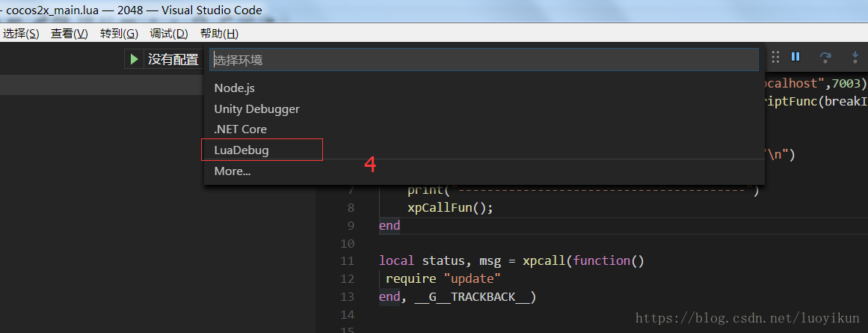Click the require "update" code line
The image size is (868, 333).
443,278
